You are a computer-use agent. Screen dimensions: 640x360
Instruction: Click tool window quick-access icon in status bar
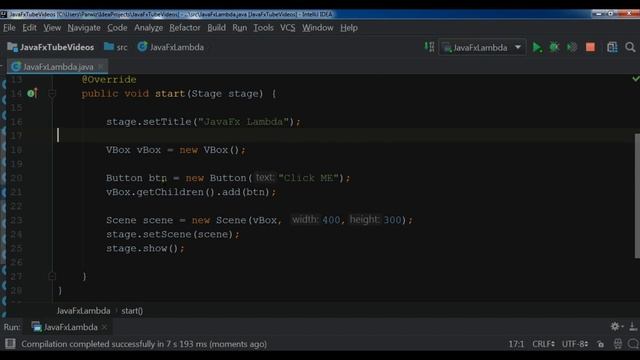point(10,344)
